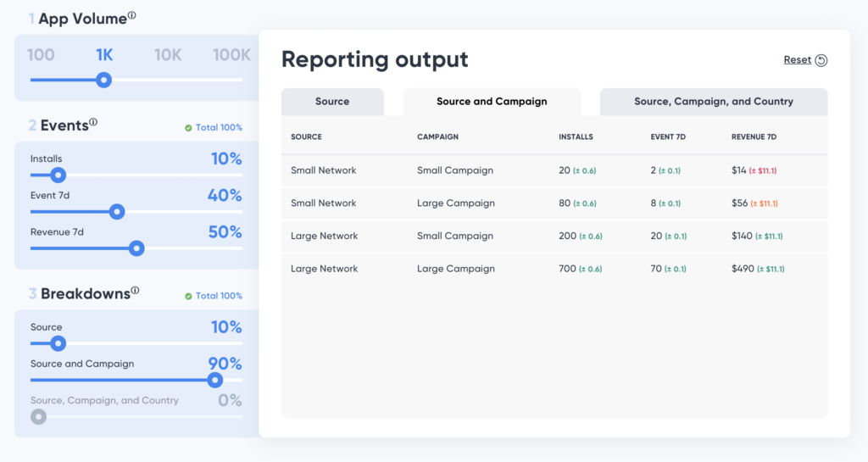Click the $490 revenue cell
This screenshot has width=868, height=462.
tap(758, 269)
